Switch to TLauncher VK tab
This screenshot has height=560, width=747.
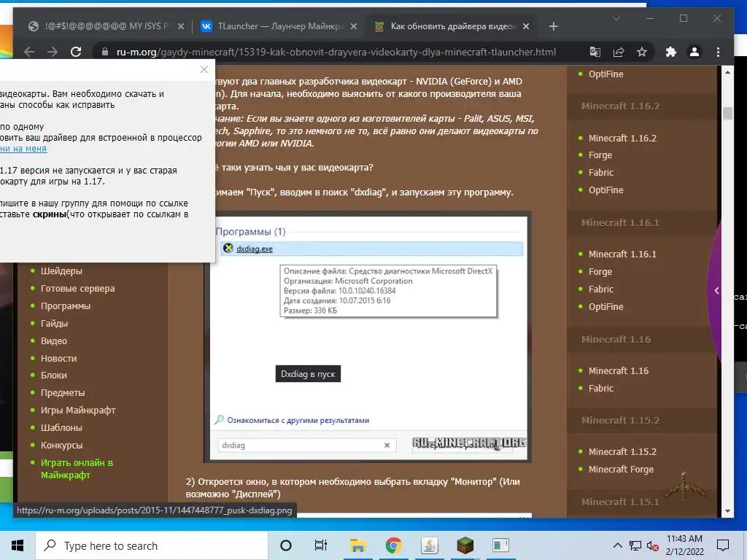tap(278, 26)
